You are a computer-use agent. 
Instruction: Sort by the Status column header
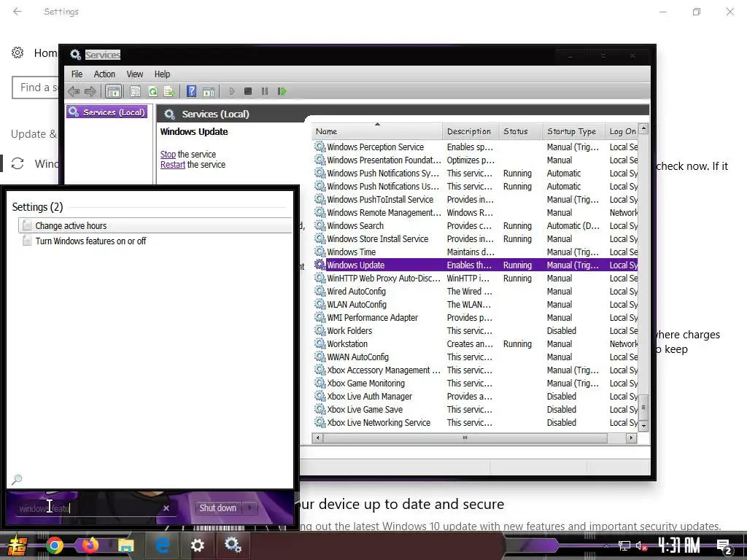(x=521, y=131)
